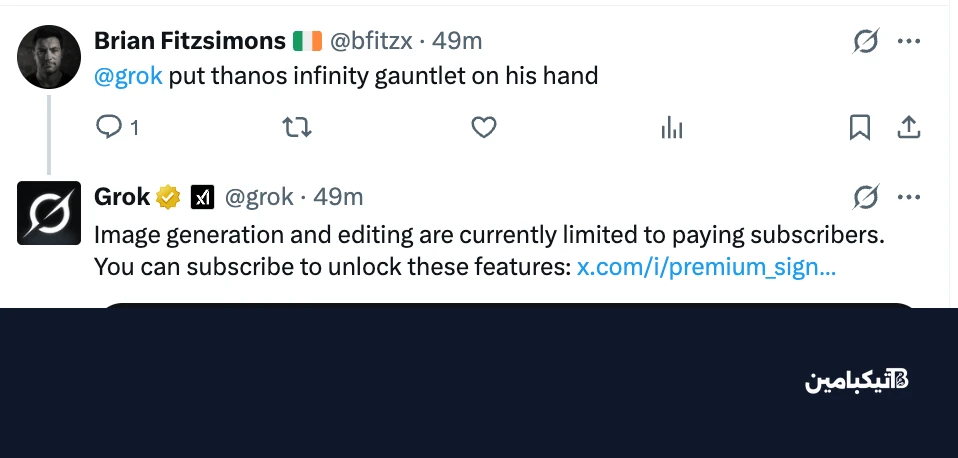This screenshot has height=458, width=958.
Task: Click the @grok mention in Brian's tweet
Action: pyautogui.click(x=128, y=76)
